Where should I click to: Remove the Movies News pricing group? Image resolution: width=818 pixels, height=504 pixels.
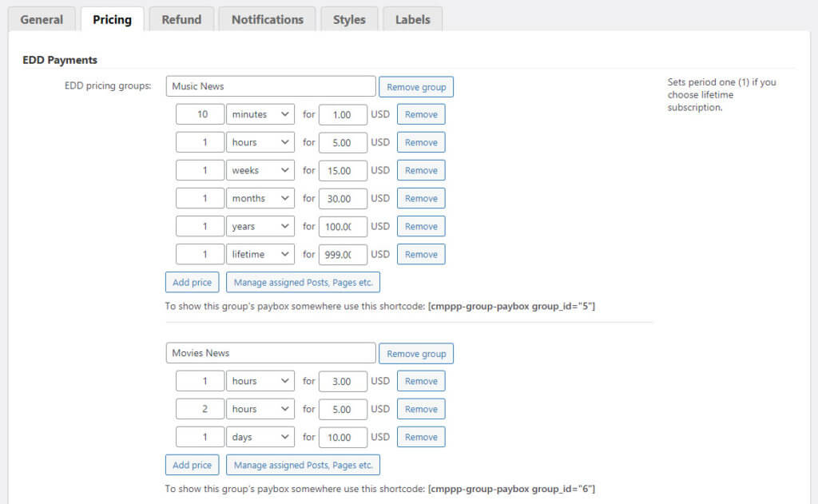coord(416,354)
